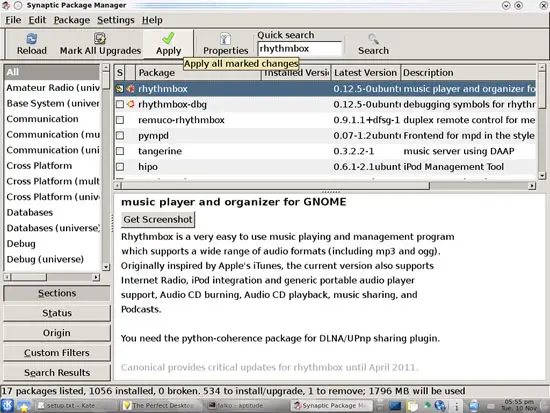Click the Ubuntu supported icon beside rhythmbox-dbg

[x=130, y=104]
